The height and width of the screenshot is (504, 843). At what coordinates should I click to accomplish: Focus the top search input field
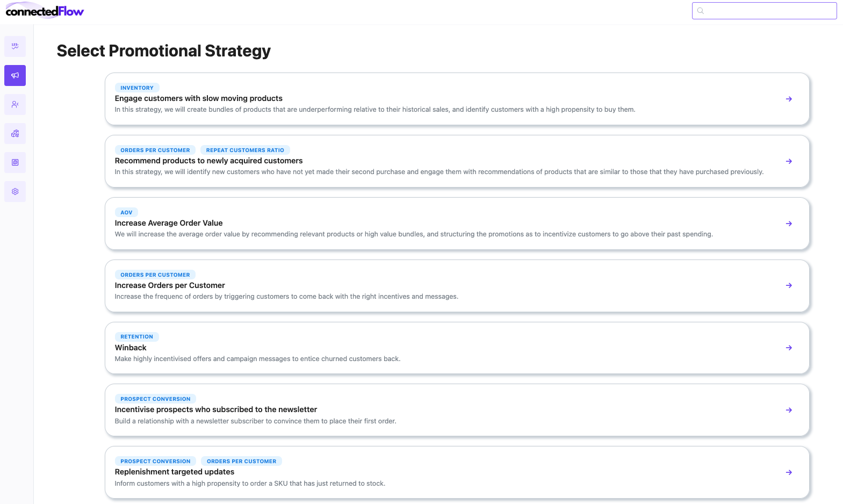tap(769, 11)
